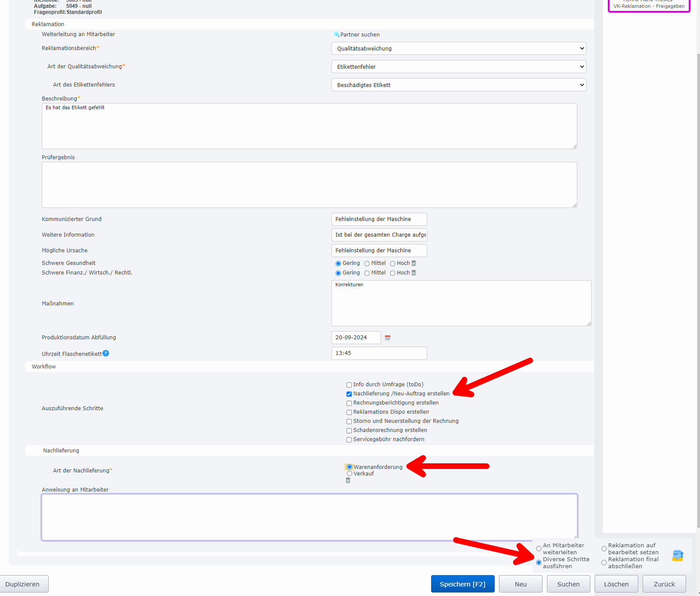Click trash icon in Schwere Finanz. row
700x596 pixels.
tap(414, 273)
